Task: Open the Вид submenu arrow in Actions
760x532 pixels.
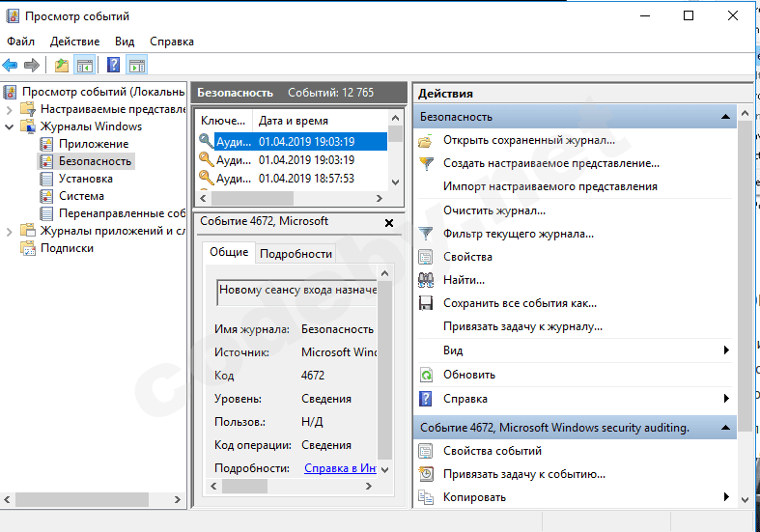Action: point(726,350)
